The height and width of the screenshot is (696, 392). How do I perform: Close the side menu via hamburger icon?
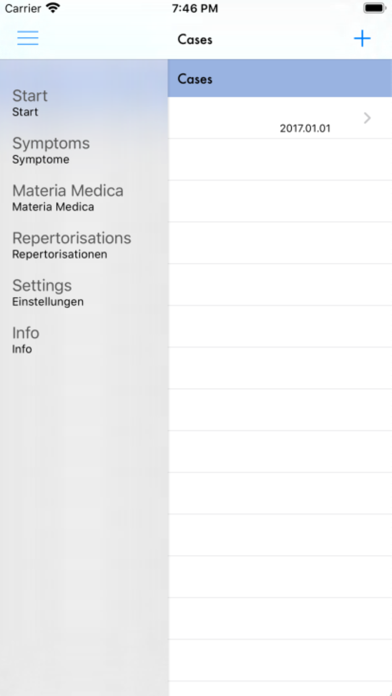click(28, 38)
